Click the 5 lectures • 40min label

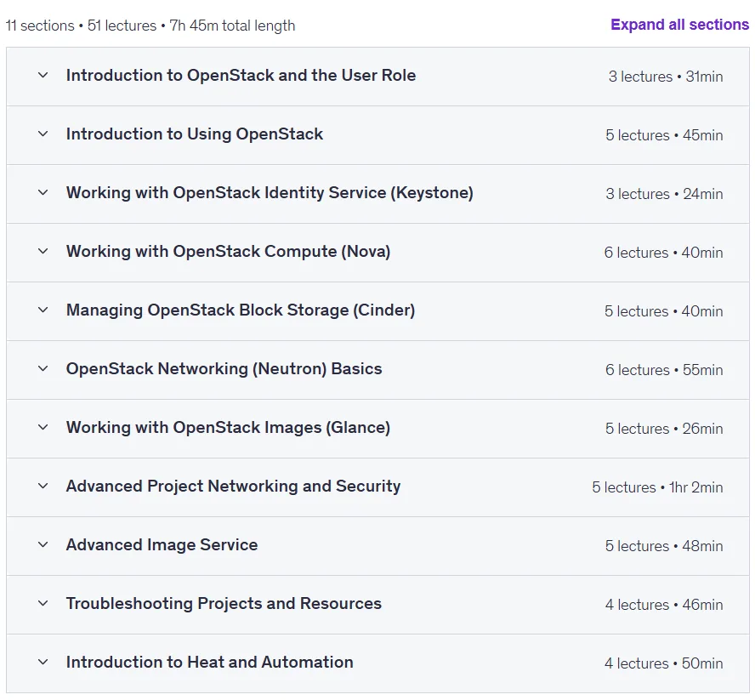(663, 311)
